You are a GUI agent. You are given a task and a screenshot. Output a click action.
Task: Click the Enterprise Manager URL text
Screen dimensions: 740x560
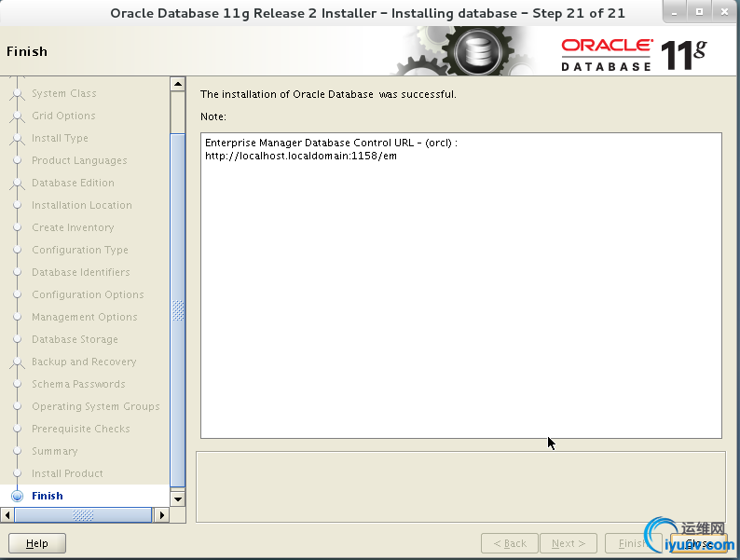pyautogui.click(x=301, y=156)
